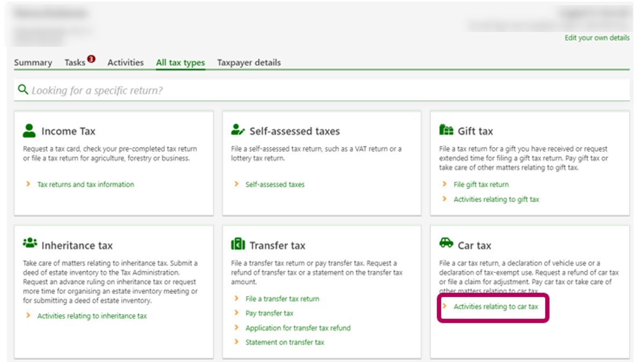Focus the specific return search field
This screenshot has height=362, width=644.
coord(322,91)
